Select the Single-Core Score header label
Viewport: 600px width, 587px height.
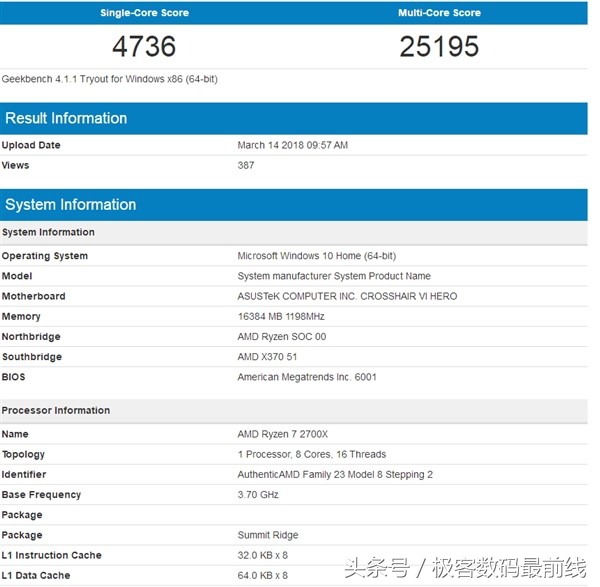(144, 13)
